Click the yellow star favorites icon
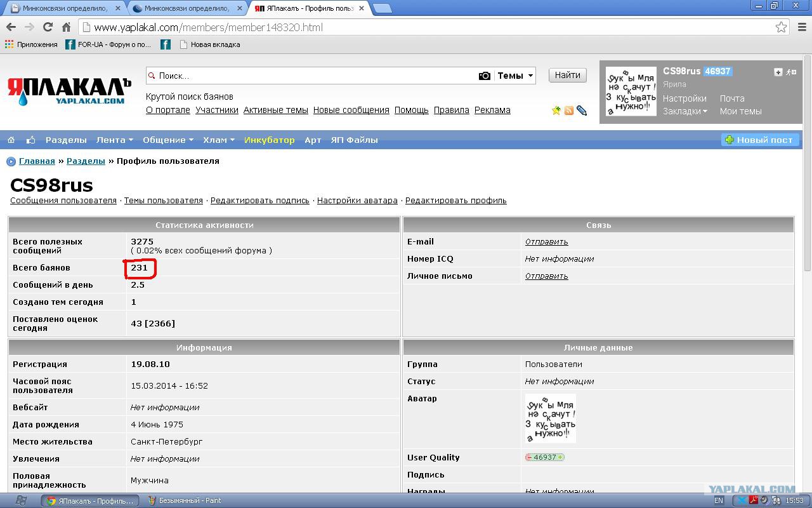This screenshot has height=508, width=812. [x=556, y=110]
